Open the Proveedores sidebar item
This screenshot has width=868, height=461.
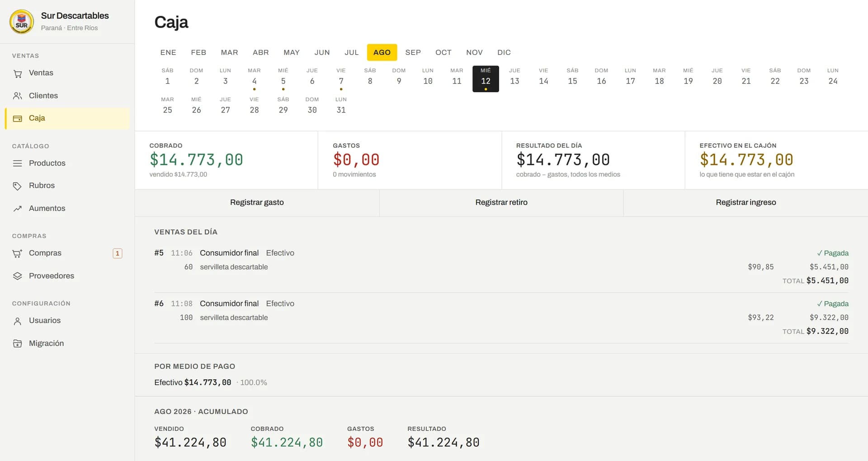67,276
